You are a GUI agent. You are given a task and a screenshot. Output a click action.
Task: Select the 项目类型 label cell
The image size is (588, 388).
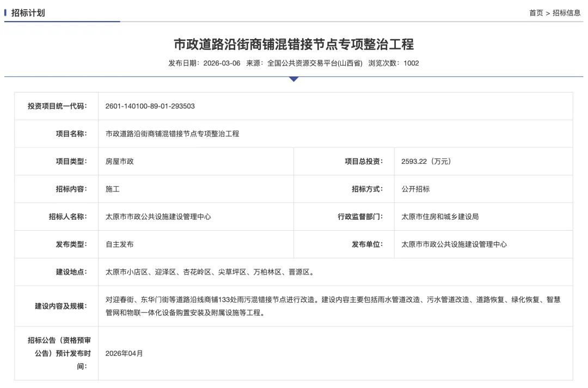click(x=57, y=162)
